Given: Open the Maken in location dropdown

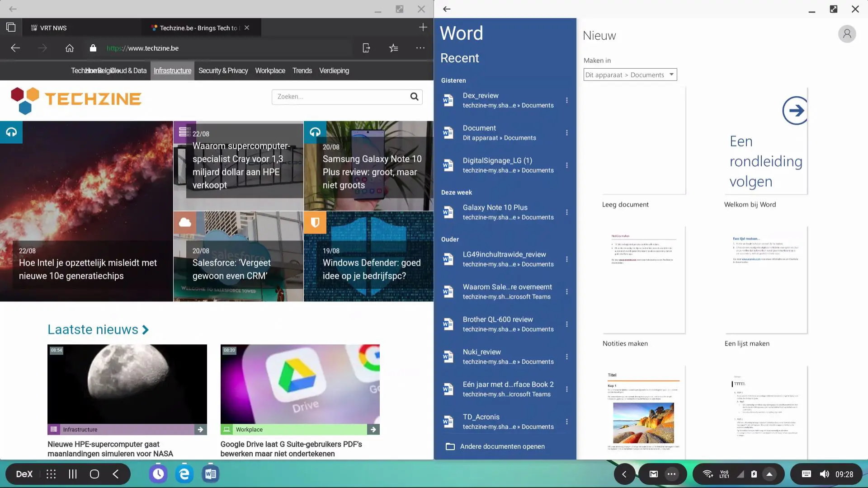Looking at the screenshot, I should click(x=630, y=75).
